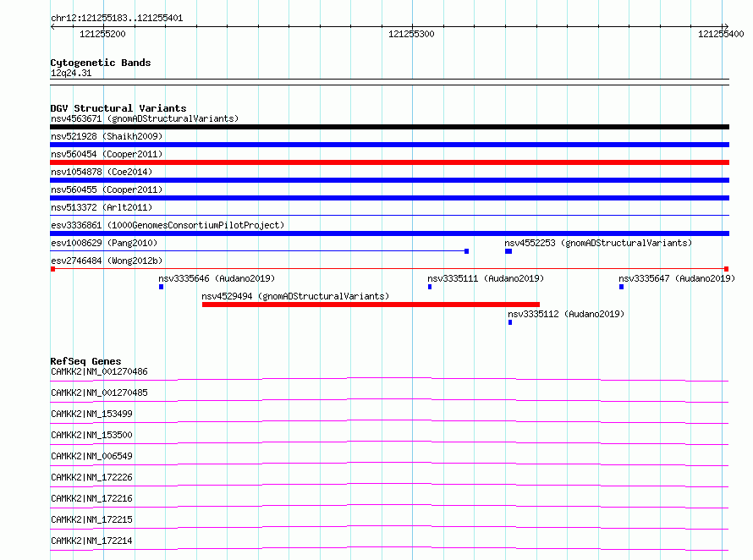Click the blue nsv3335111 marker

pyautogui.click(x=430, y=287)
